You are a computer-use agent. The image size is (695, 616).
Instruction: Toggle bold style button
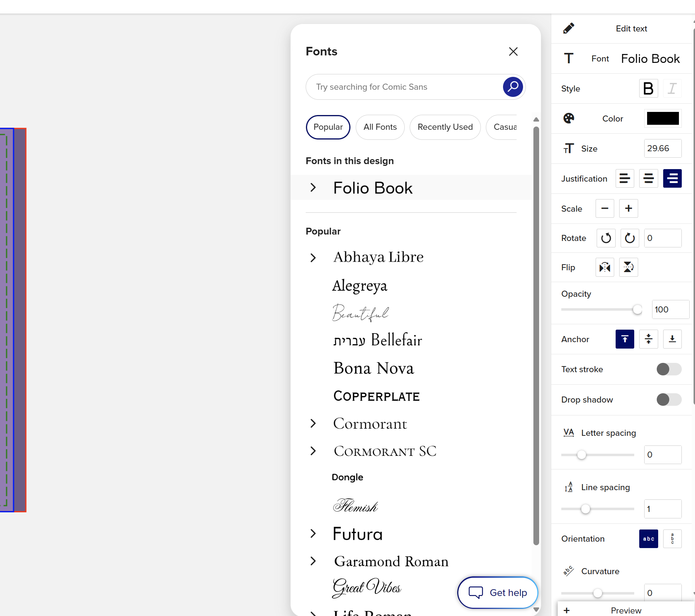pyautogui.click(x=649, y=88)
